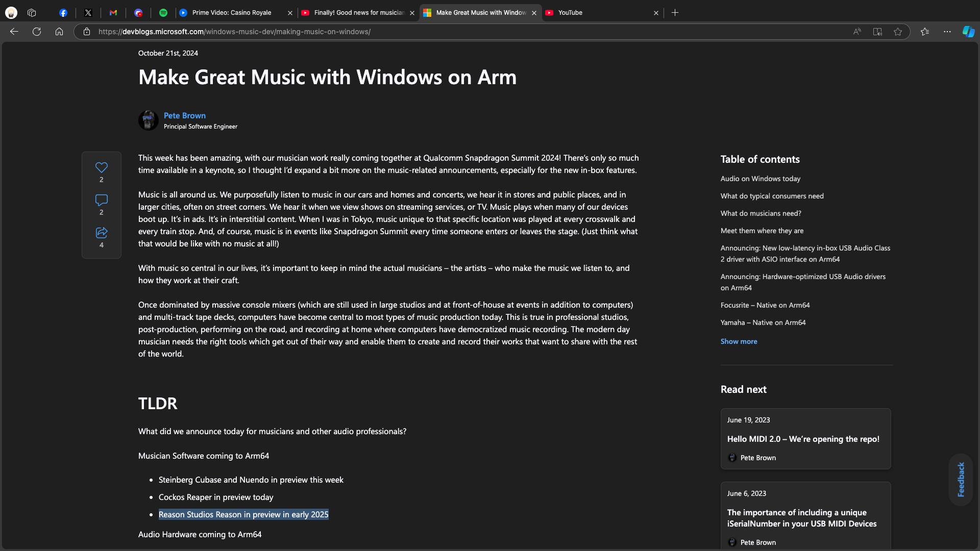Open the article comments icon

pos(102,200)
